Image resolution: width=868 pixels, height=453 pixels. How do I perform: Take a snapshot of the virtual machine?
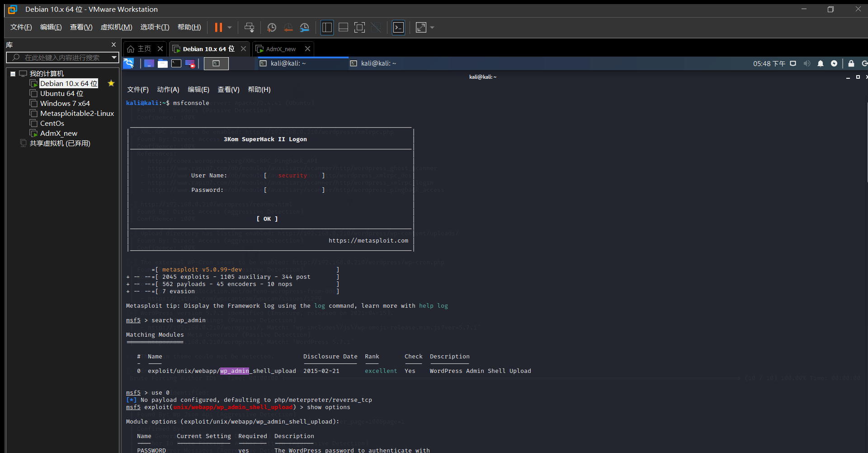272,28
